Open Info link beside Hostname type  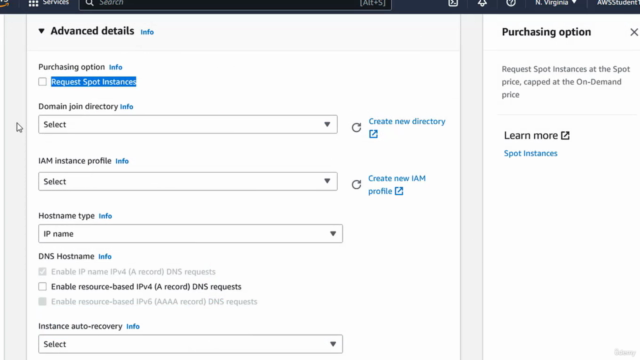coord(105,216)
